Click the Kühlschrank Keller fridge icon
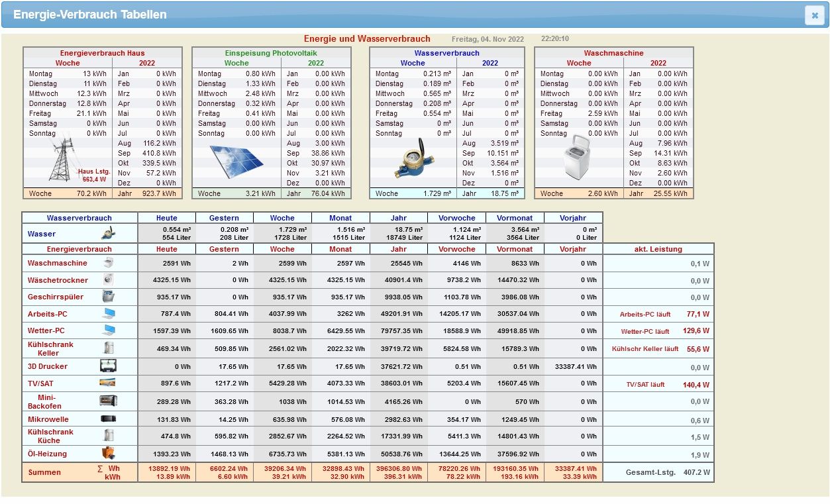Image resolution: width=830 pixels, height=504 pixels. pos(108,348)
